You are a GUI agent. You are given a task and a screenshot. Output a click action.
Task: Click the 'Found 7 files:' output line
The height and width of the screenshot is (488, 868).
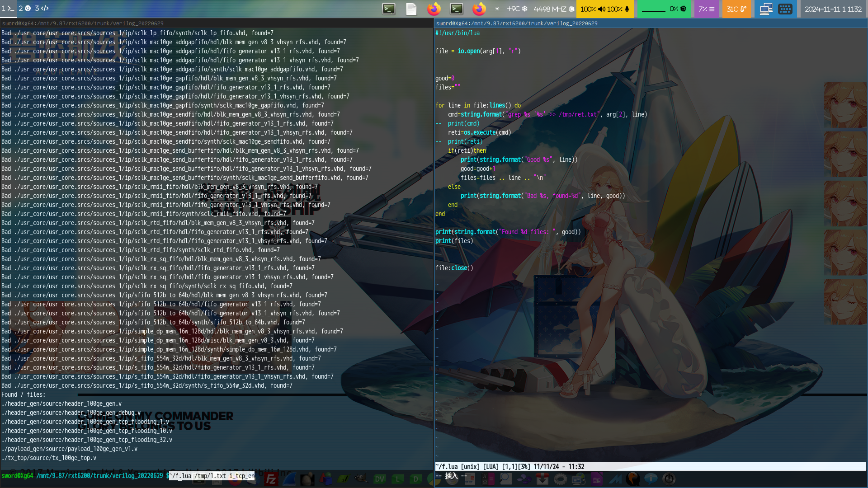(24, 394)
